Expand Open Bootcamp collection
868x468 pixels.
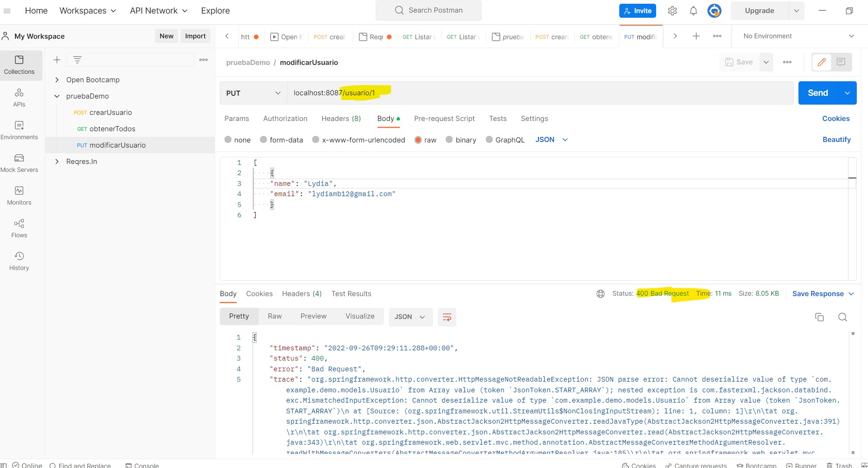[x=57, y=80]
